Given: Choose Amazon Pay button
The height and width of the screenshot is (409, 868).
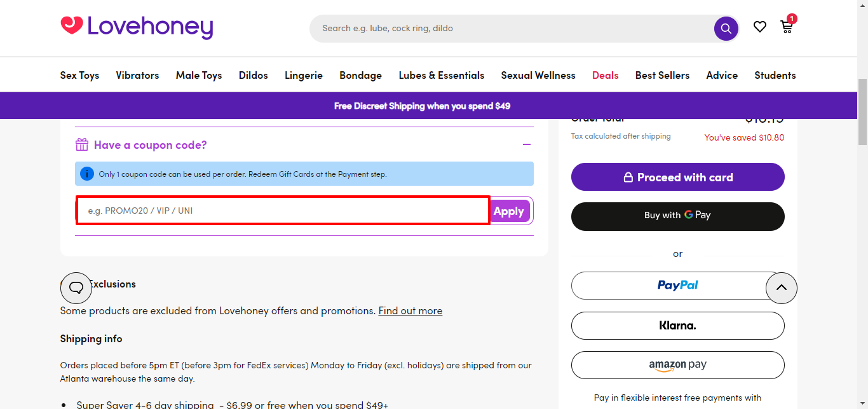Looking at the screenshot, I should point(678,365).
